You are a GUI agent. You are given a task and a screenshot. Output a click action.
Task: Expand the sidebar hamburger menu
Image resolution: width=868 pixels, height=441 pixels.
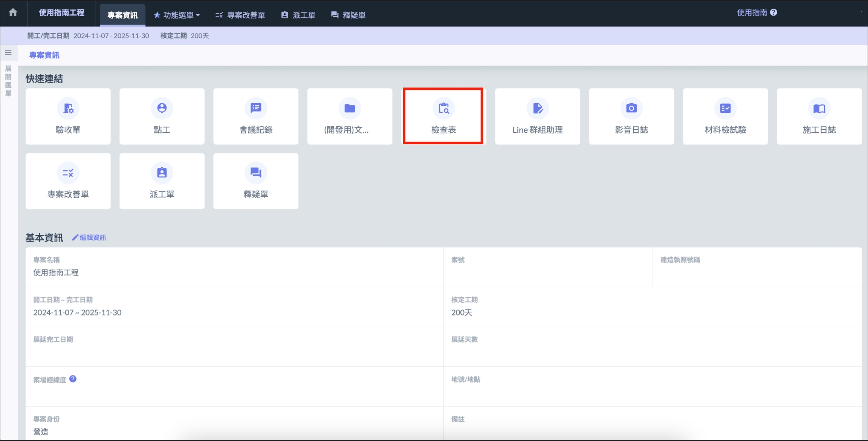coord(8,53)
